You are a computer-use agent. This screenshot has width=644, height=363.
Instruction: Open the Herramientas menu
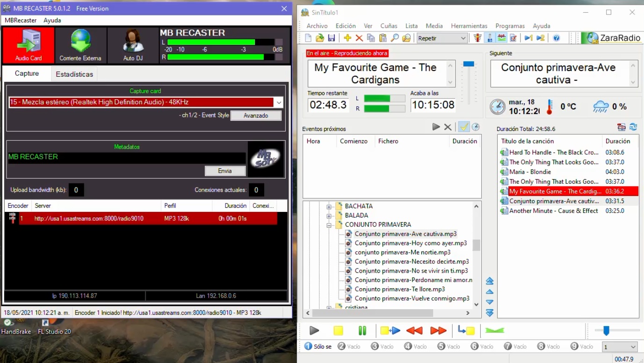click(469, 26)
